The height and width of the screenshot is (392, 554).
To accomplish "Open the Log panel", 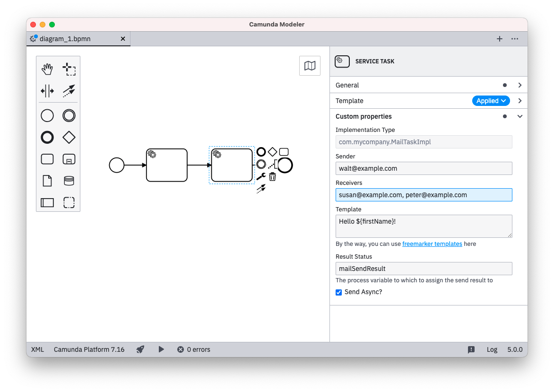I will 492,349.
